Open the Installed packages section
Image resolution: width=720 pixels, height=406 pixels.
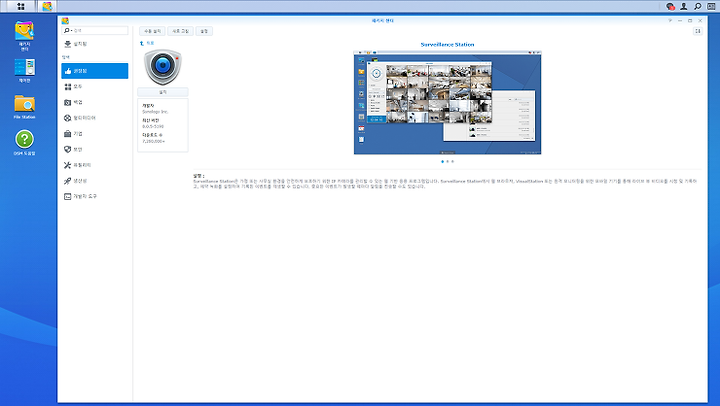click(95, 44)
